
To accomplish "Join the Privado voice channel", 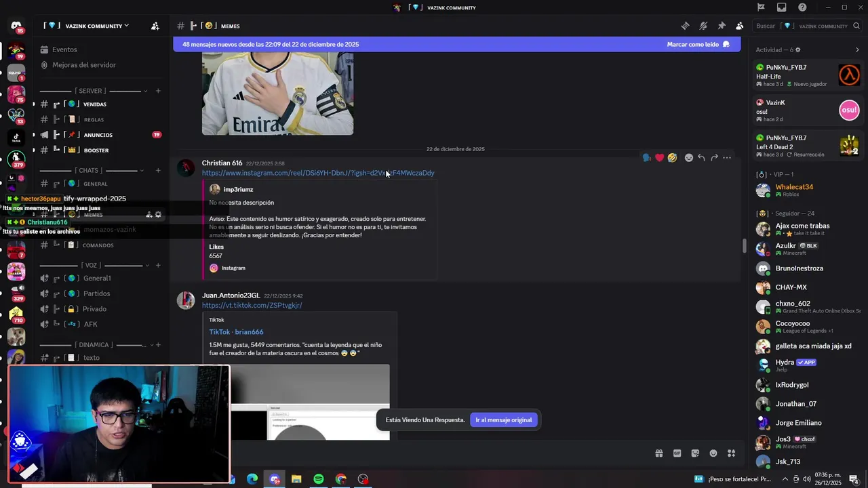I will coord(101,309).
